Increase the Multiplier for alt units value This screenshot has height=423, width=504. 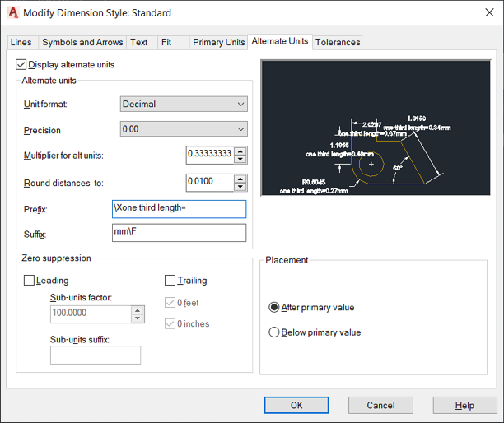pyautogui.click(x=240, y=151)
